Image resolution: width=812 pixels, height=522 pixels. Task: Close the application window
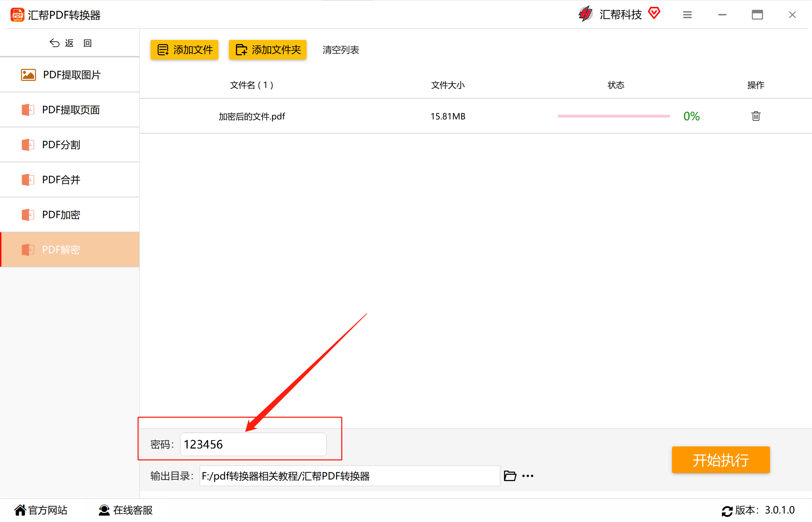click(x=792, y=15)
